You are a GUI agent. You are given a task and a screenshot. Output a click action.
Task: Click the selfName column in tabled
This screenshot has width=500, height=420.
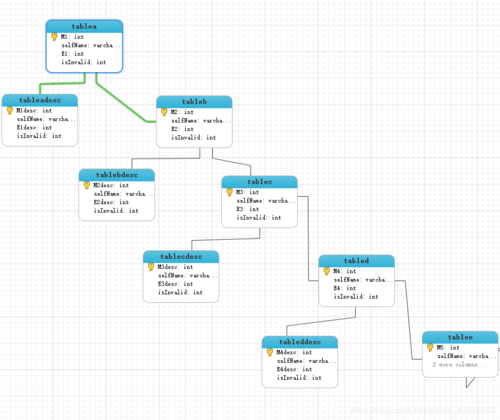pyautogui.click(x=363, y=280)
